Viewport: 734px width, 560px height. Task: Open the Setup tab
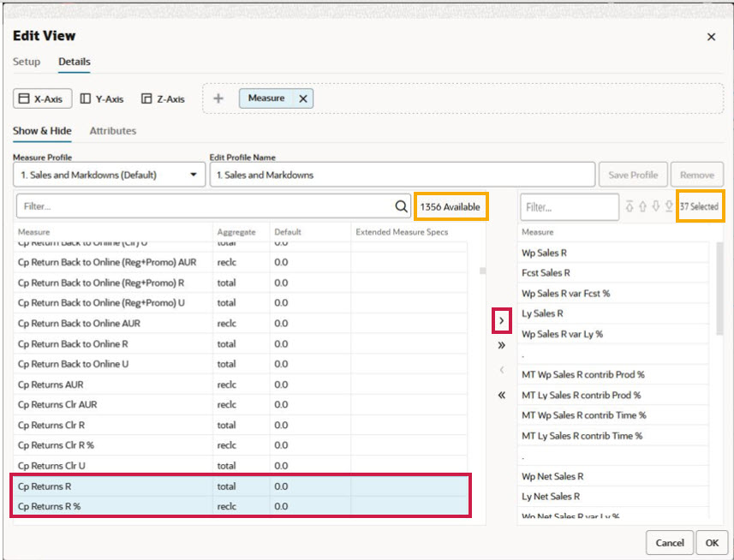[27, 62]
